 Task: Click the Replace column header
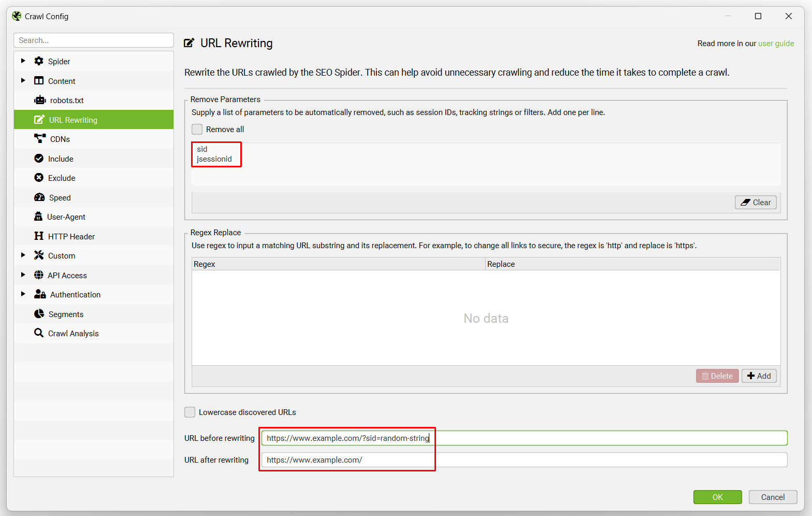(x=632, y=264)
